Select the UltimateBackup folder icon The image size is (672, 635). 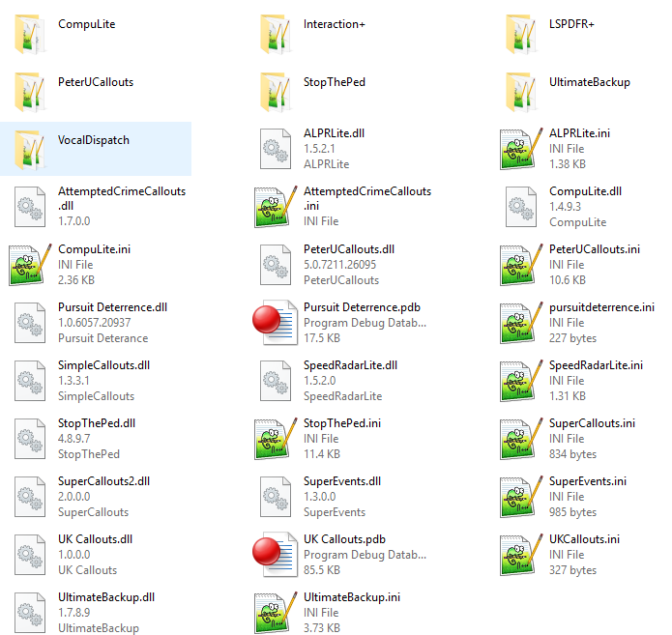(x=521, y=92)
